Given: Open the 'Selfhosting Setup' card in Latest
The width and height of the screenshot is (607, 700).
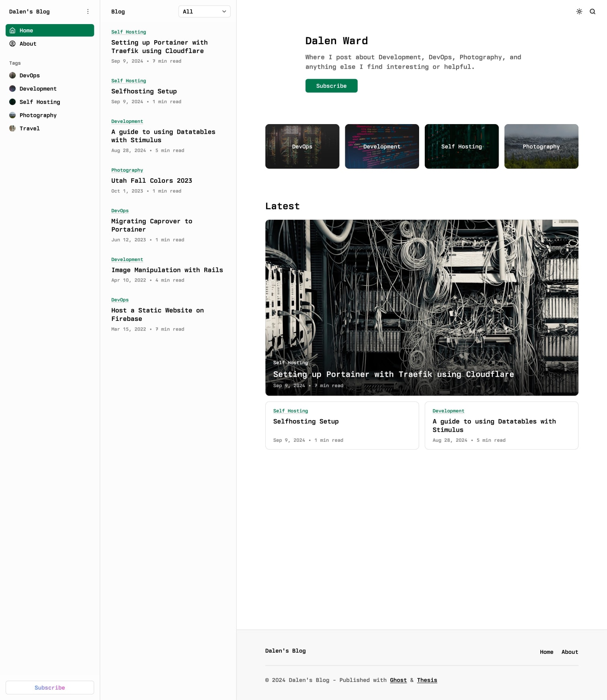Looking at the screenshot, I should pos(342,425).
